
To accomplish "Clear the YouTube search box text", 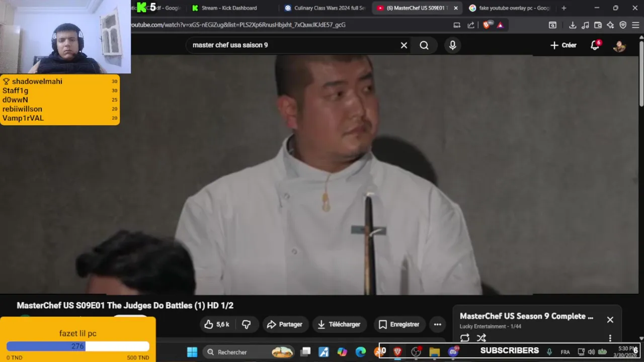I will coord(404,45).
